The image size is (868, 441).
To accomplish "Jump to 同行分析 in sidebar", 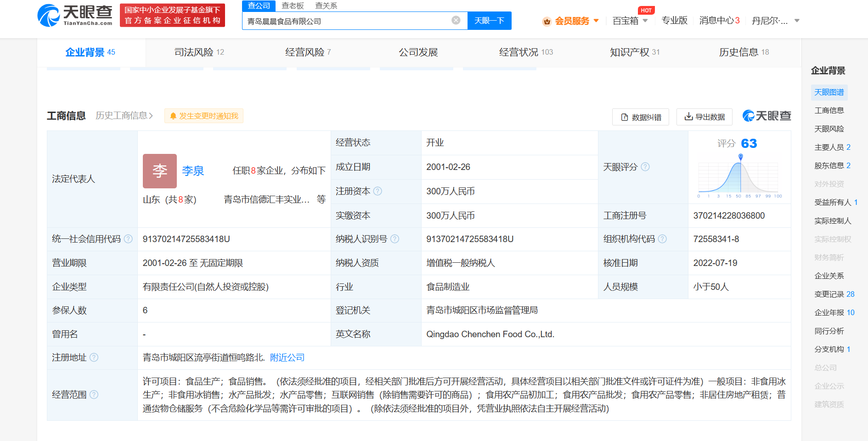I will pos(829,331).
